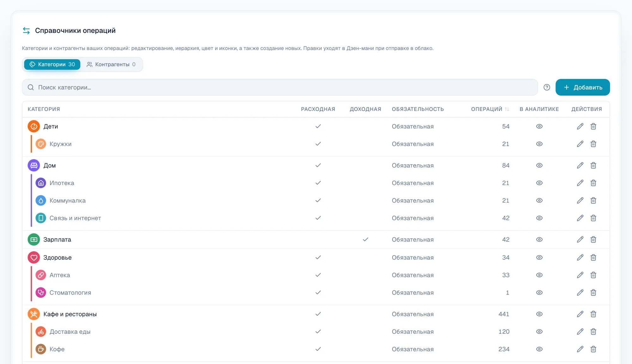Delete the Стоматология category

(x=593, y=293)
